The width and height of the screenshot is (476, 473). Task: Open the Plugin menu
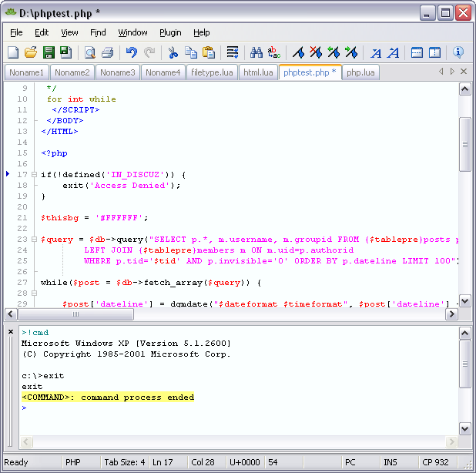pyautogui.click(x=170, y=32)
